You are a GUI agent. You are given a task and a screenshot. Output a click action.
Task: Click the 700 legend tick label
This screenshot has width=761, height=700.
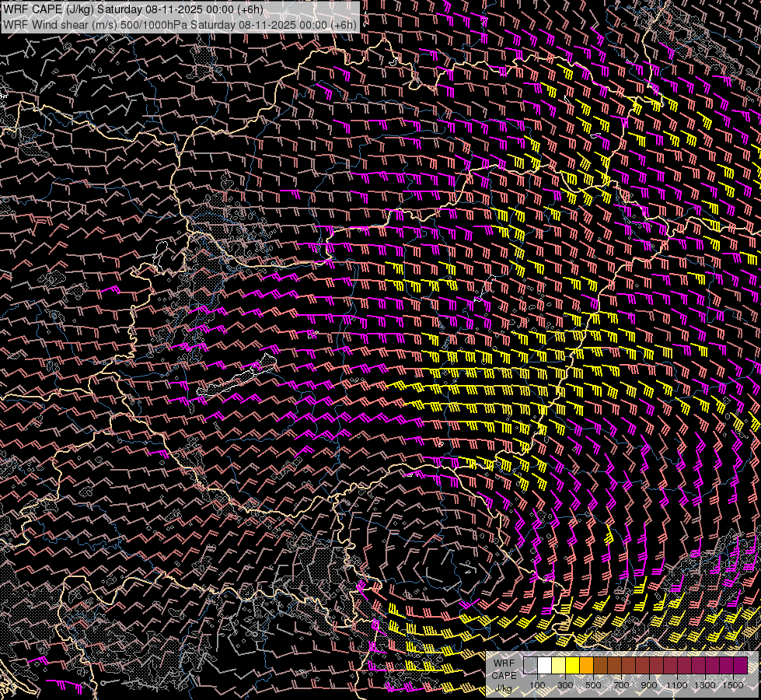click(x=621, y=685)
